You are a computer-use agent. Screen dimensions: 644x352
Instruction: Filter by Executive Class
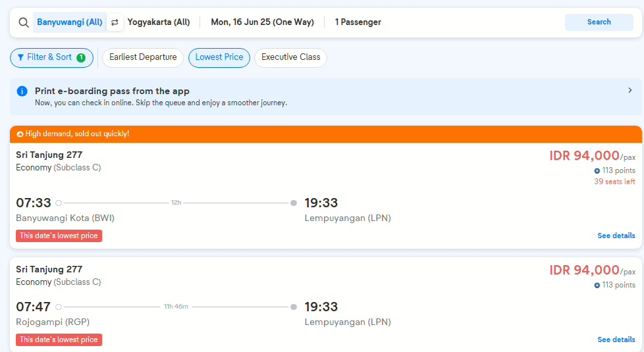pos(291,57)
